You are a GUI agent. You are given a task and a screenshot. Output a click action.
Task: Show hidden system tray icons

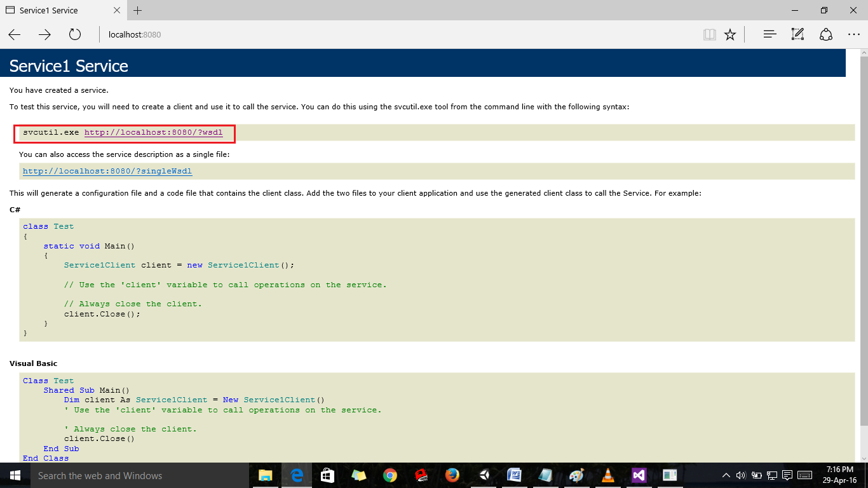726,475
